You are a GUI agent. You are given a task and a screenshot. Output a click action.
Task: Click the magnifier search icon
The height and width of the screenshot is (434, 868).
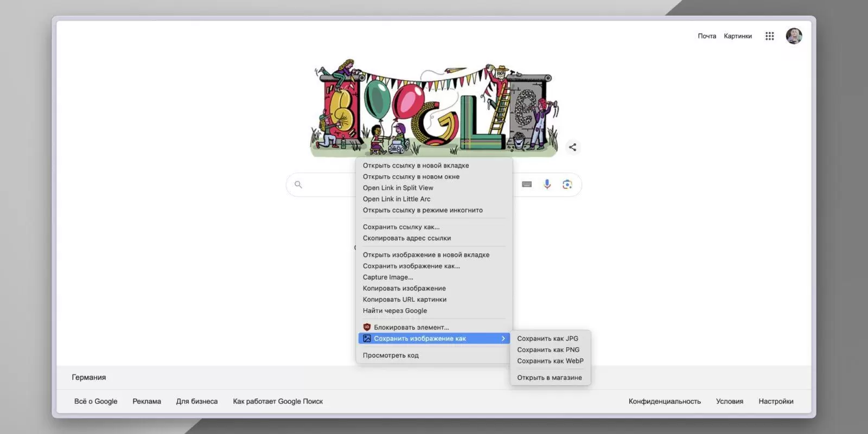(x=298, y=184)
